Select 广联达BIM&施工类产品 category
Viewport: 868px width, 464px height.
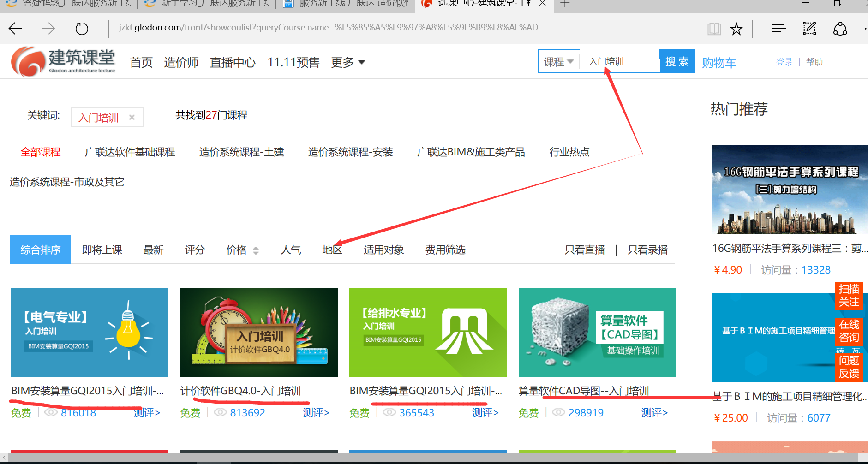click(x=471, y=152)
